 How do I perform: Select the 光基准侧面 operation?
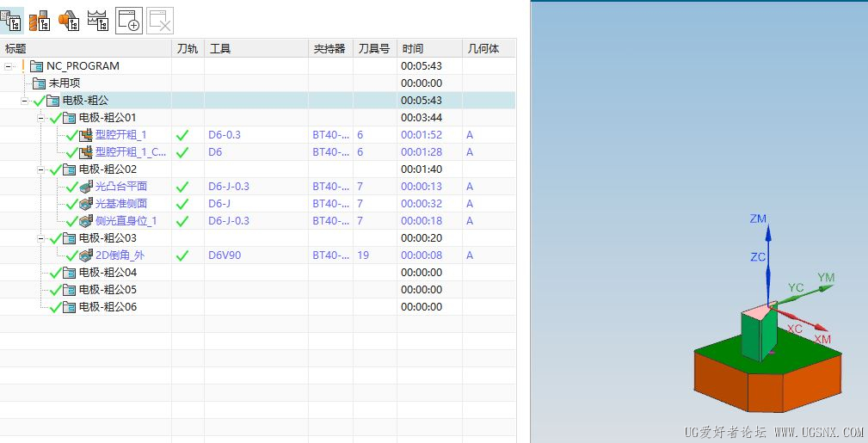pos(121,204)
